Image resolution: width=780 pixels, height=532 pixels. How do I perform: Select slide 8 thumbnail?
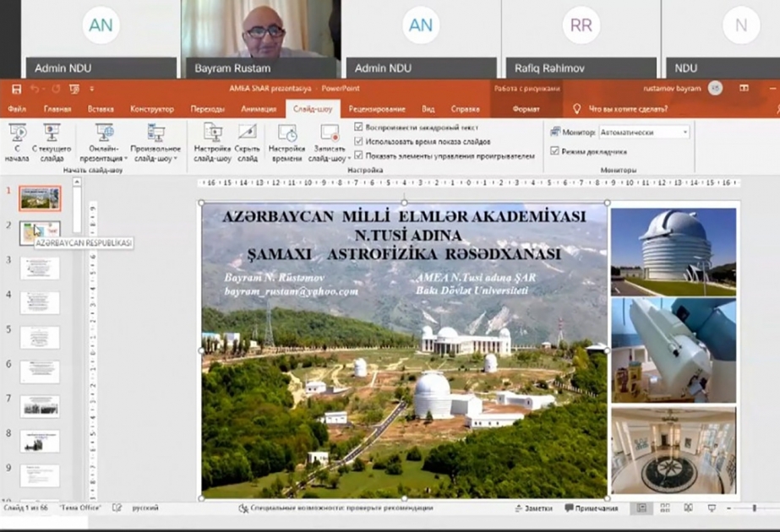[x=40, y=442]
